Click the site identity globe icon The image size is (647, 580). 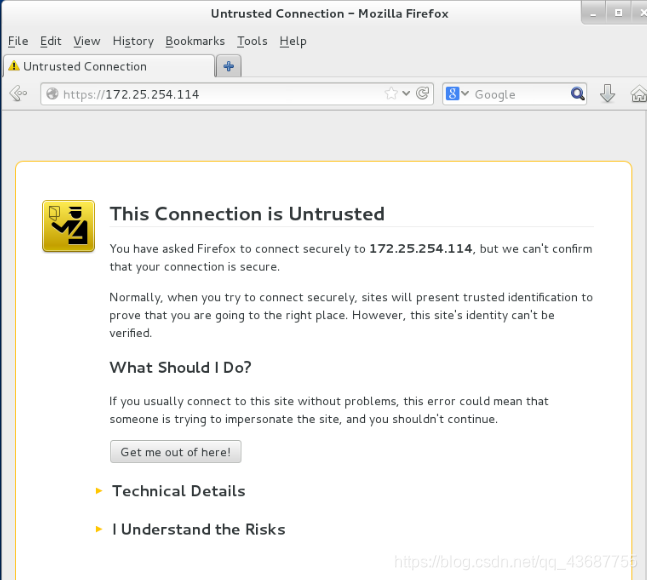click(52, 94)
